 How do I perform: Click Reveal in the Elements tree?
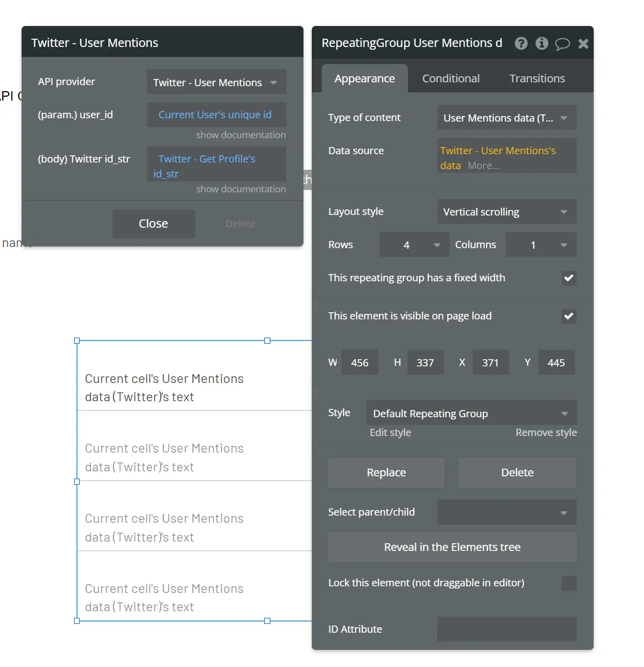coord(452,547)
